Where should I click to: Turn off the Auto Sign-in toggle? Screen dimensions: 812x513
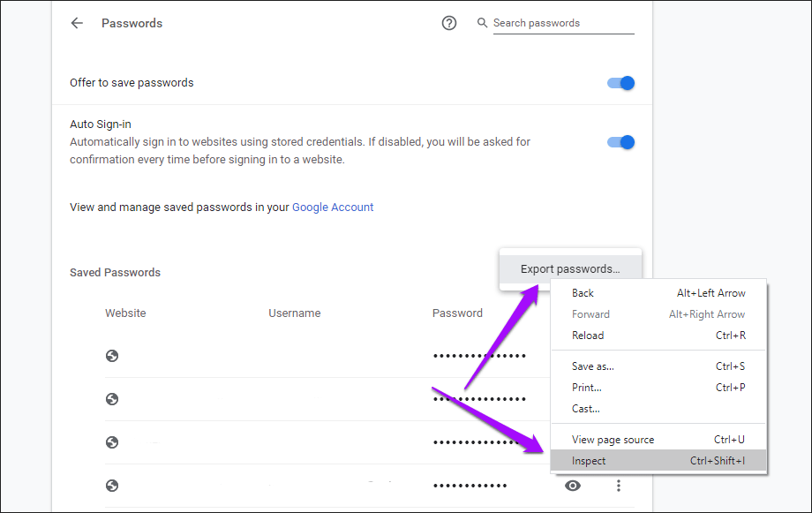coord(621,142)
